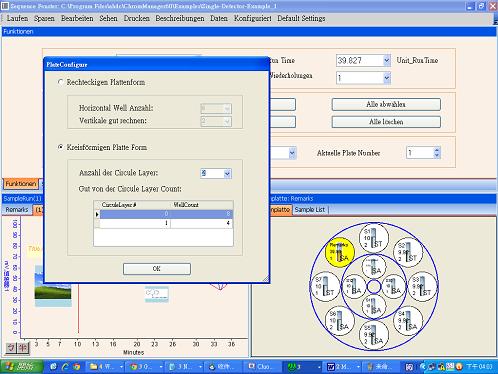Open the Sparen menu

[x=44, y=18]
